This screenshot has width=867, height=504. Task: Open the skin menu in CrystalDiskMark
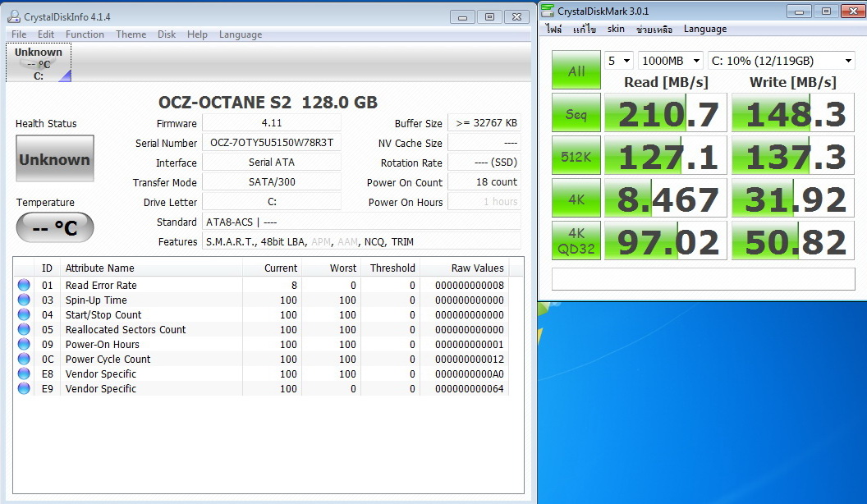coord(616,29)
